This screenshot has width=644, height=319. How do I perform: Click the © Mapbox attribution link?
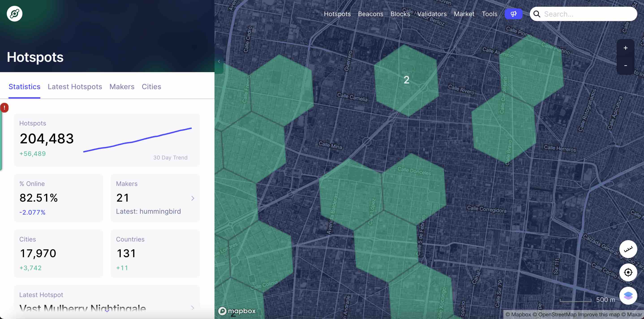click(x=518, y=315)
